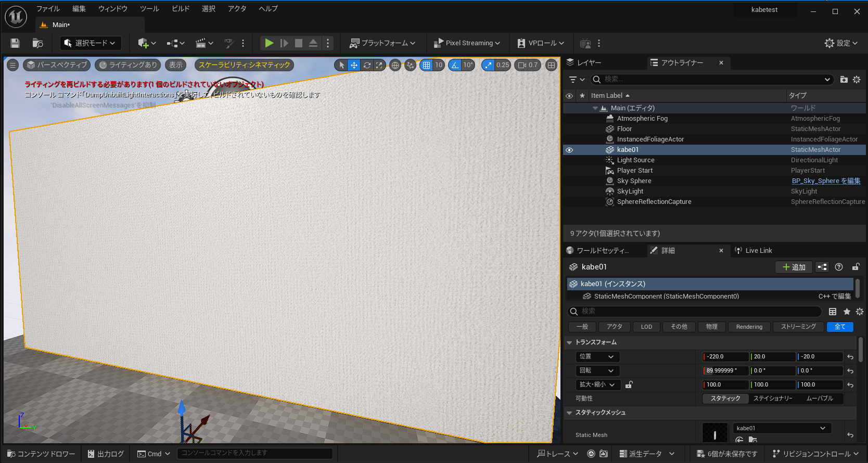
Task: Click the world coordinate space globe icon
Action: 395,65
